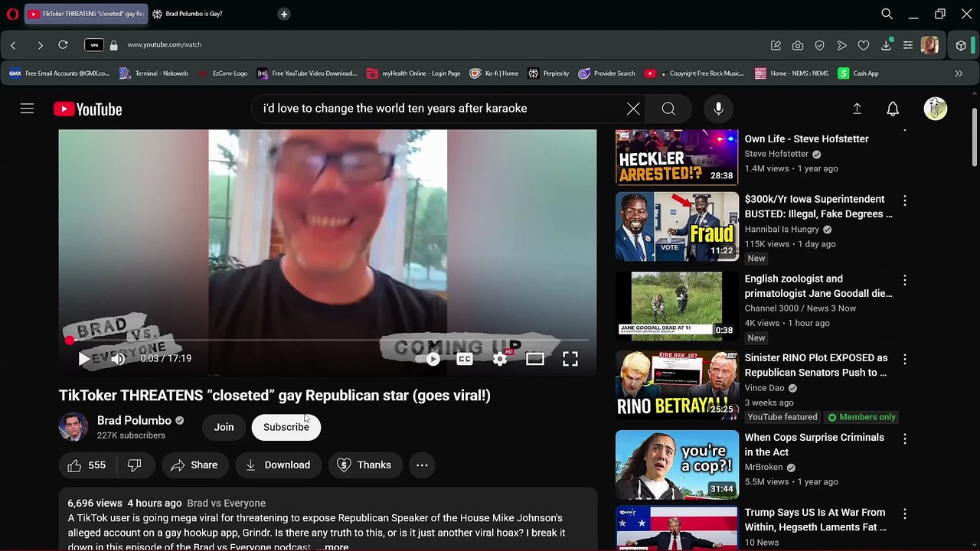
Task: Open RINO BETRAYAL video thumbnail
Action: point(677,385)
